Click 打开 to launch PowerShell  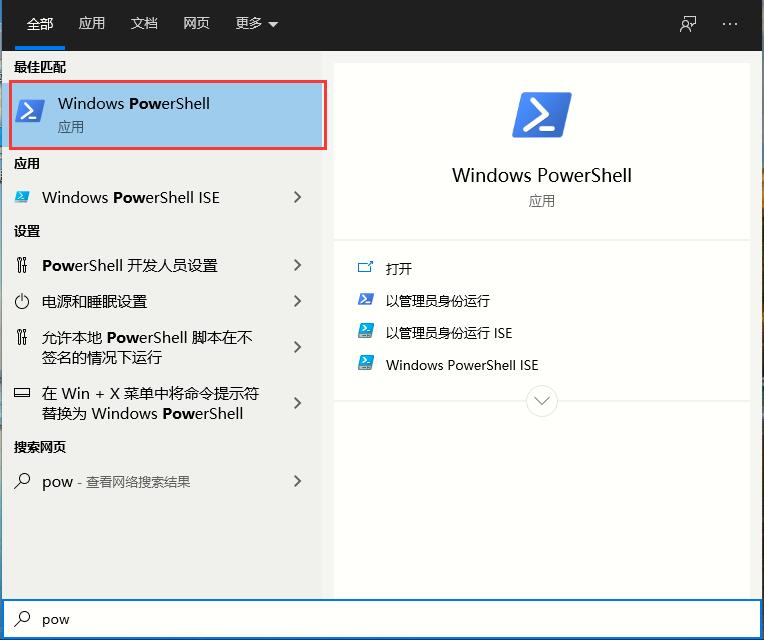399,268
